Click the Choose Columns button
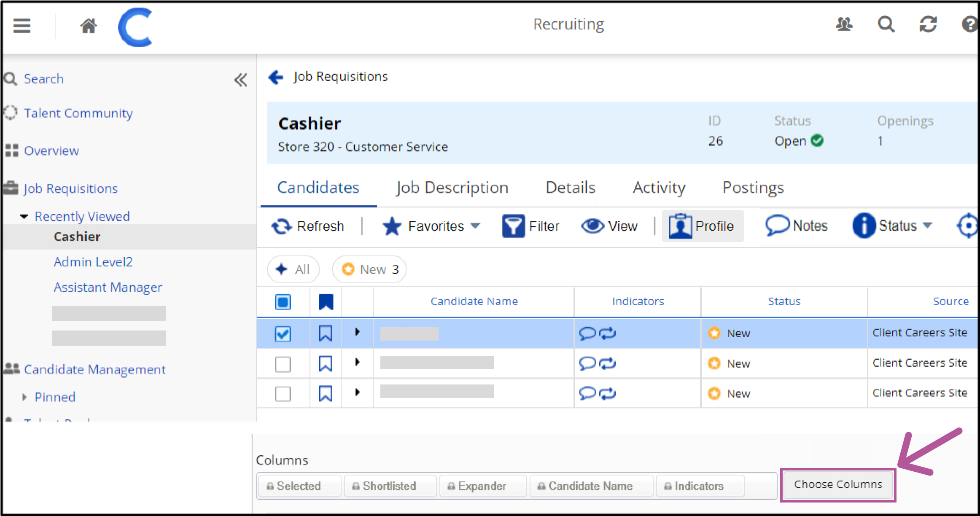The width and height of the screenshot is (980, 516). click(838, 485)
